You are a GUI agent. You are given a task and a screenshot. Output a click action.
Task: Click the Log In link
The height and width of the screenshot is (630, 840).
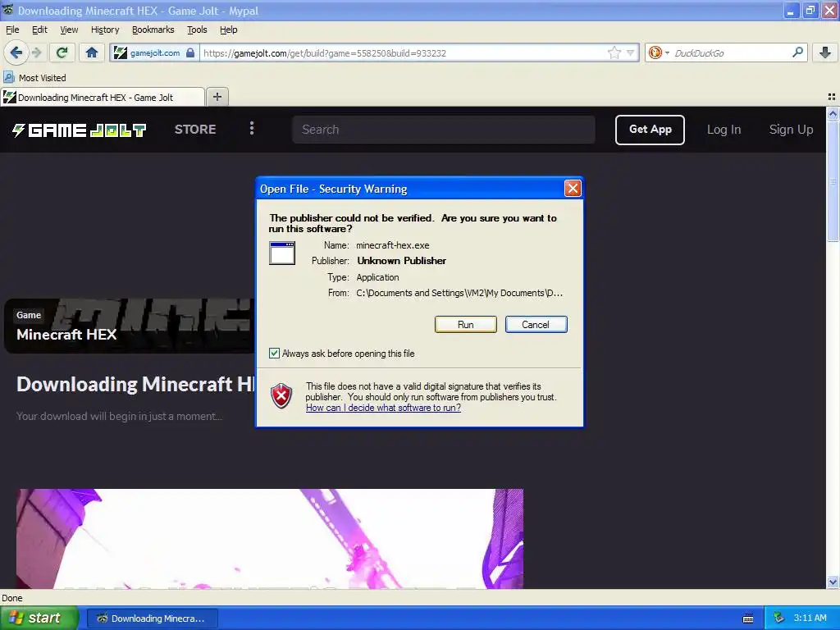[x=724, y=130]
